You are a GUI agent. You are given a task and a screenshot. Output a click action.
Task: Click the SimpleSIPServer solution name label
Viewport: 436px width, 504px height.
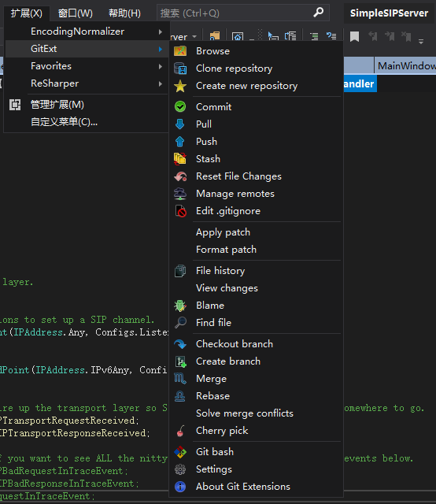click(x=389, y=13)
